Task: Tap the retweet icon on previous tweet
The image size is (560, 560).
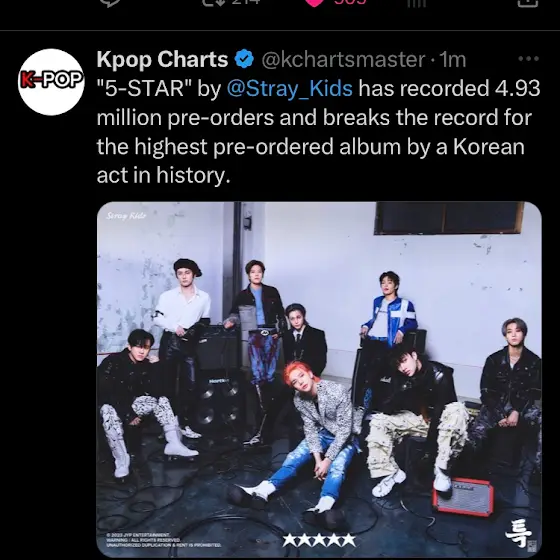Action: coord(214,2)
